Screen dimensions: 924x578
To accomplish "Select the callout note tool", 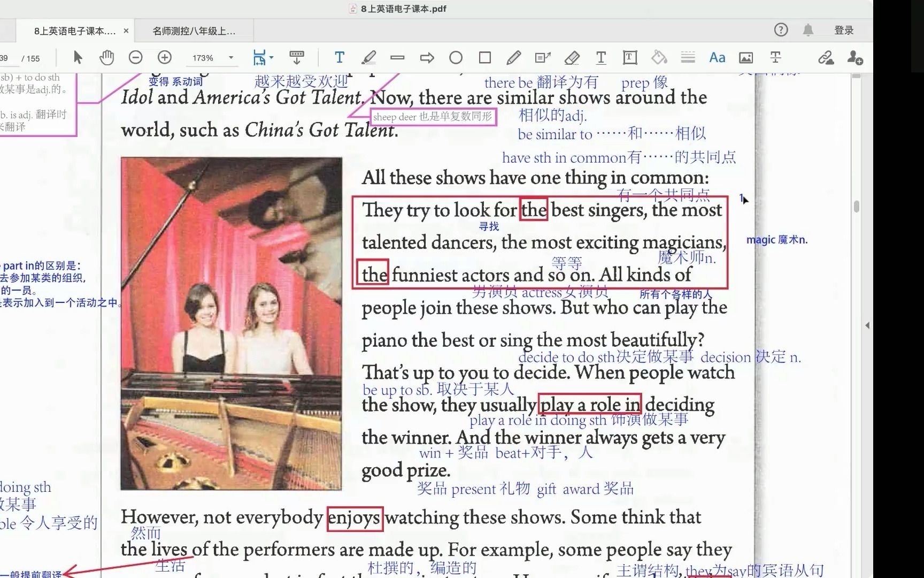I will click(x=543, y=57).
